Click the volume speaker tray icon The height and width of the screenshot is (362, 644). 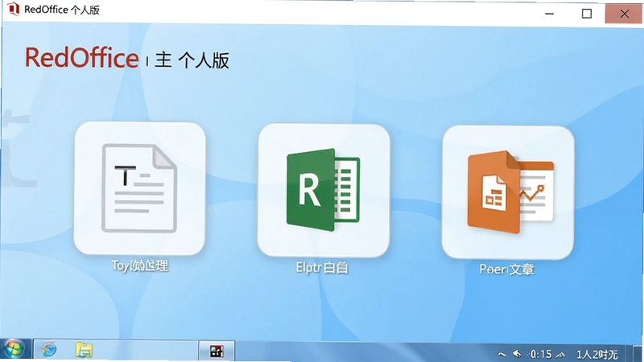click(x=517, y=353)
